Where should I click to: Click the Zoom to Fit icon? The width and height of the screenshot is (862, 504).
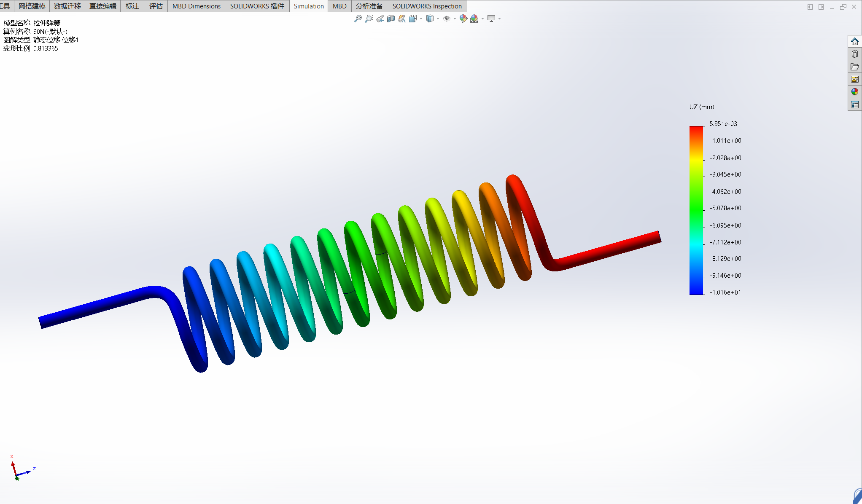tap(358, 19)
